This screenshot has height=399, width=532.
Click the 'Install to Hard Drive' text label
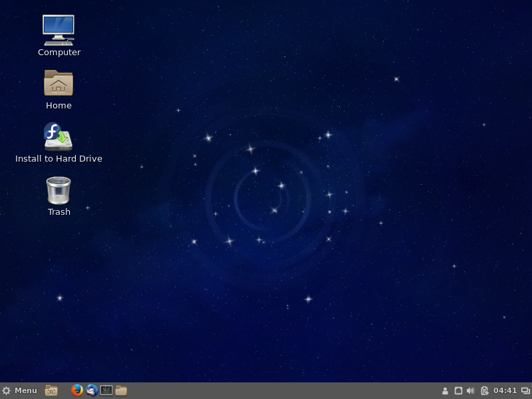point(59,159)
